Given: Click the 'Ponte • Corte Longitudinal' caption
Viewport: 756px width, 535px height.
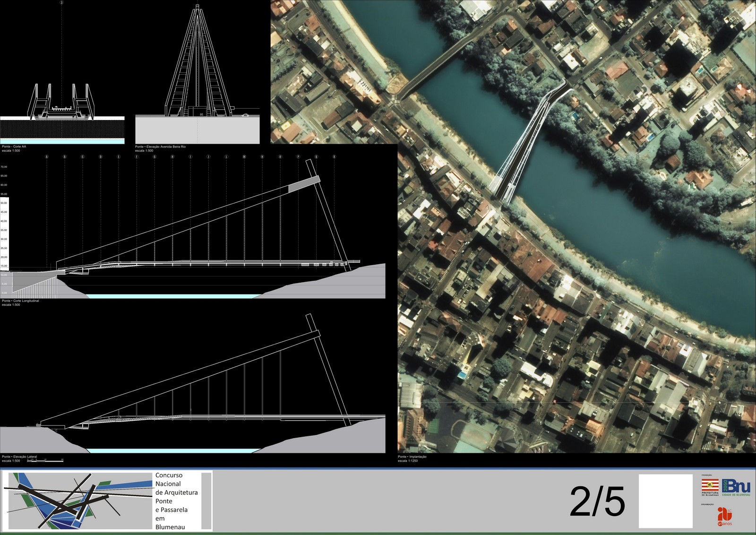Looking at the screenshot, I should pos(20,301).
